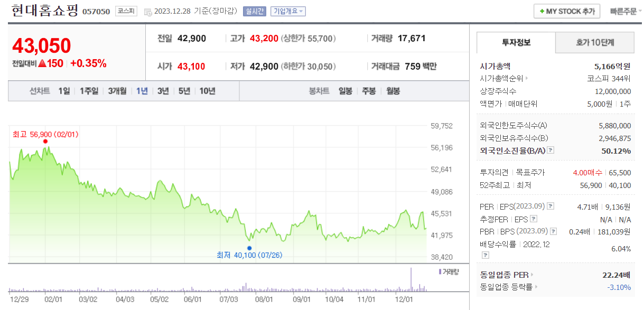Select the 10년 line chart period
This screenshot has width=644, height=310.
(207, 91)
